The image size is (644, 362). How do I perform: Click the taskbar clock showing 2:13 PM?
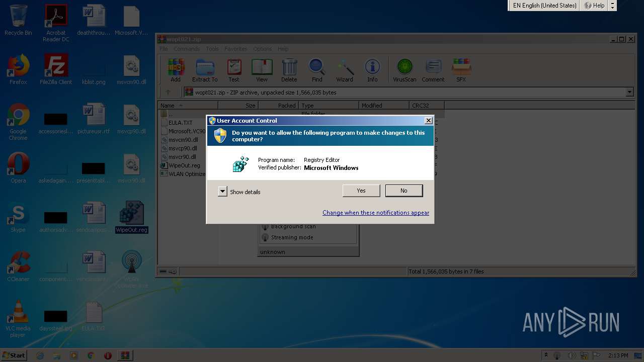(x=617, y=355)
